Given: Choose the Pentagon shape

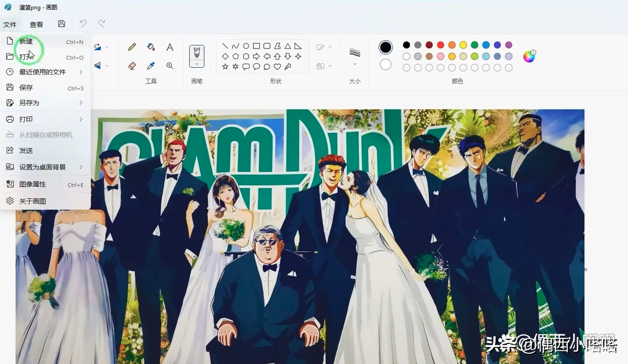Looking at the screenshot, I should coord(236,56).
